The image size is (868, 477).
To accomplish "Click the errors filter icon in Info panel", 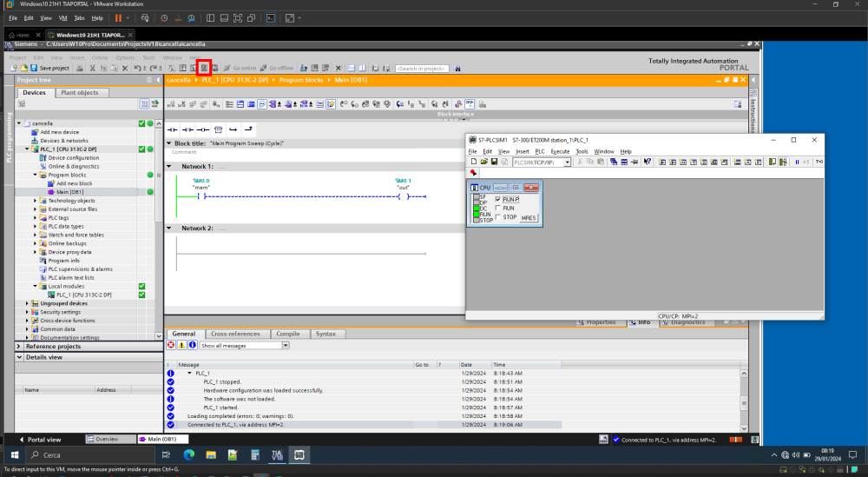I will tap(171, 345).
